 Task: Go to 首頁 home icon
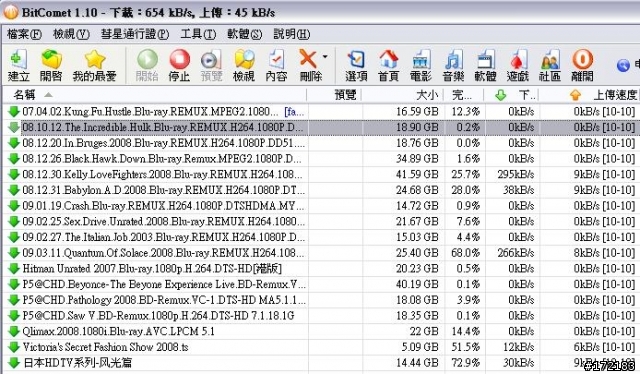[388, 65]
